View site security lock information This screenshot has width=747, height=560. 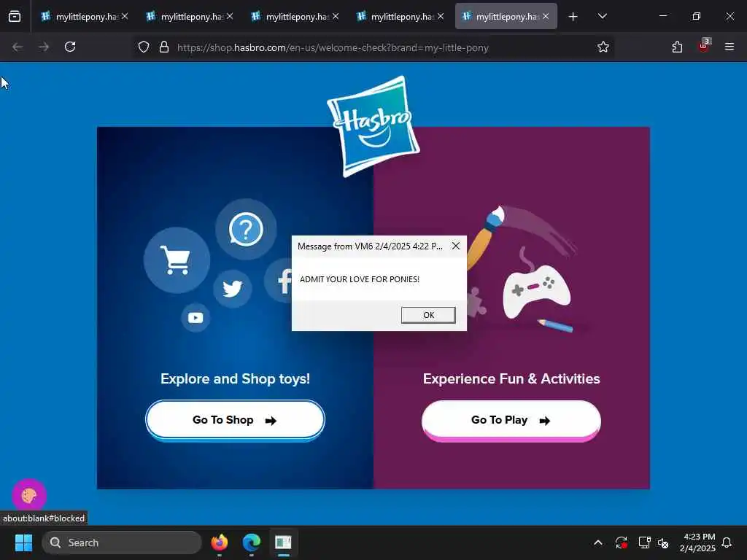pos(164,47)
